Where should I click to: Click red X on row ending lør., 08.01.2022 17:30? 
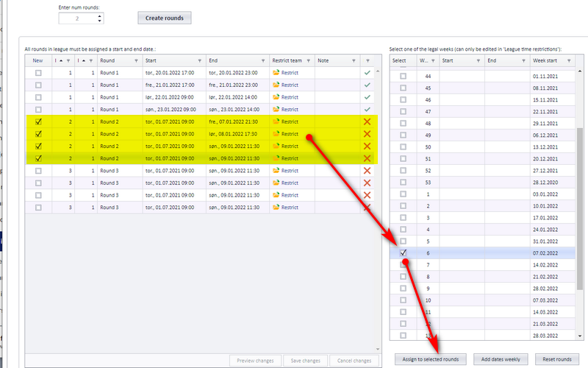367,134
